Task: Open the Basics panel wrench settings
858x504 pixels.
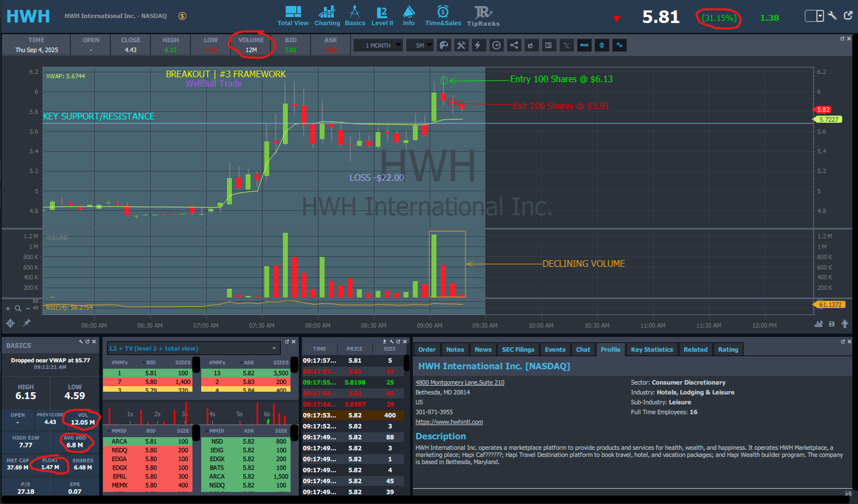Action: pyautogui.click(x=81, y=342)
